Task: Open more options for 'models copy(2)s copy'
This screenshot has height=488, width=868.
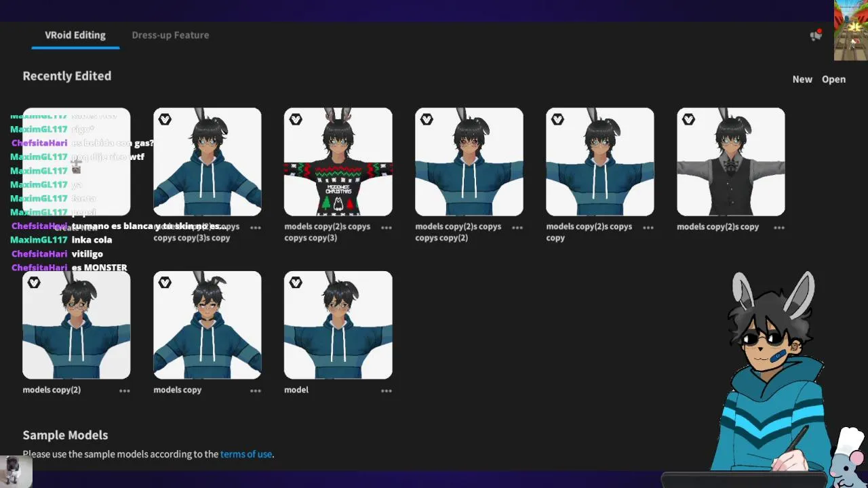Action: [x=779, y=228]
